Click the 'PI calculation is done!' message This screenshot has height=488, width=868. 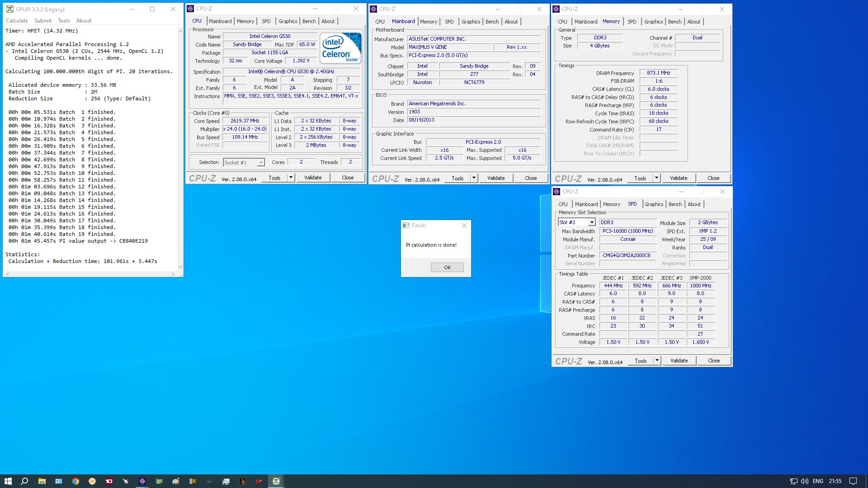(431, 245)
